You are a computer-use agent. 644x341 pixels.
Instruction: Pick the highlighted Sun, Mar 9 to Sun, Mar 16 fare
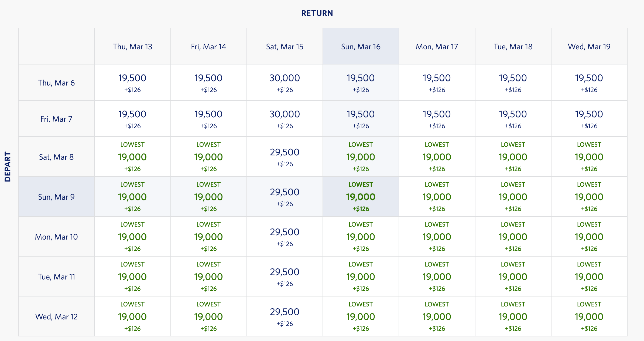click(361, 197)
